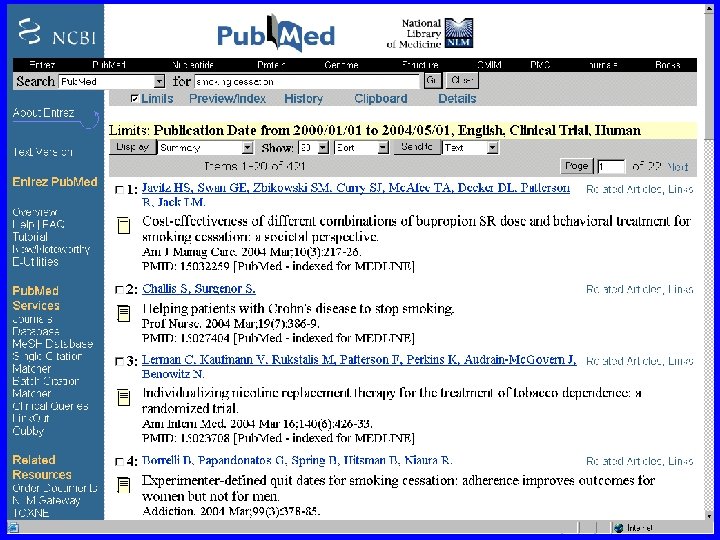Click the page icon in browser status bar
Viewport: 720px width, 540px height.
pyautogui.click(x=12, y=528)
